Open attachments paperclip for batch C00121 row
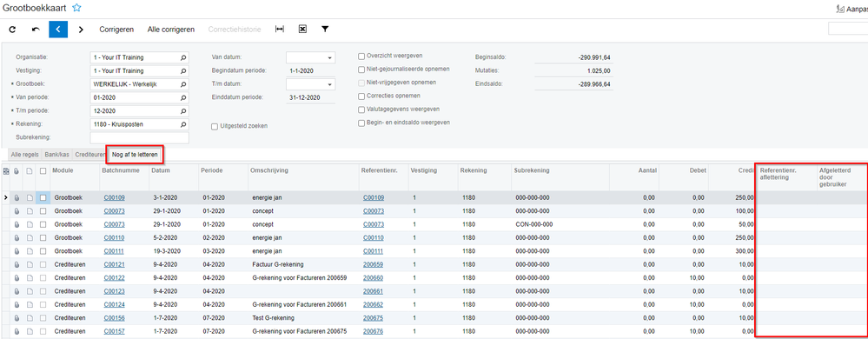The height and width of the screenshot is (339, 868). 17,264
